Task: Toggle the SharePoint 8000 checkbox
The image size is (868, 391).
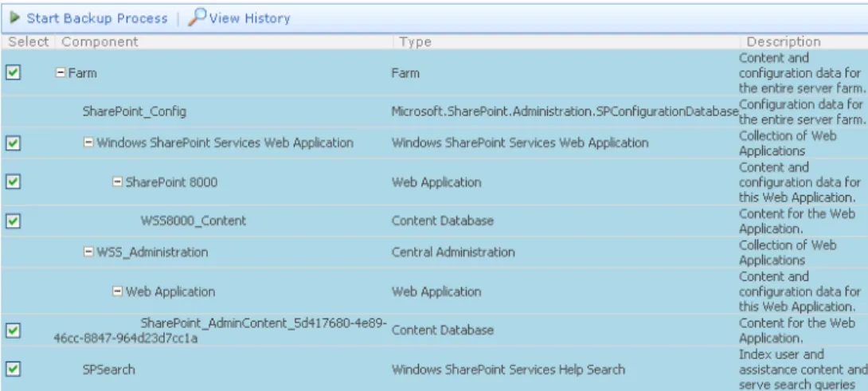Action: pyautogui.click(x=14, y=182)
